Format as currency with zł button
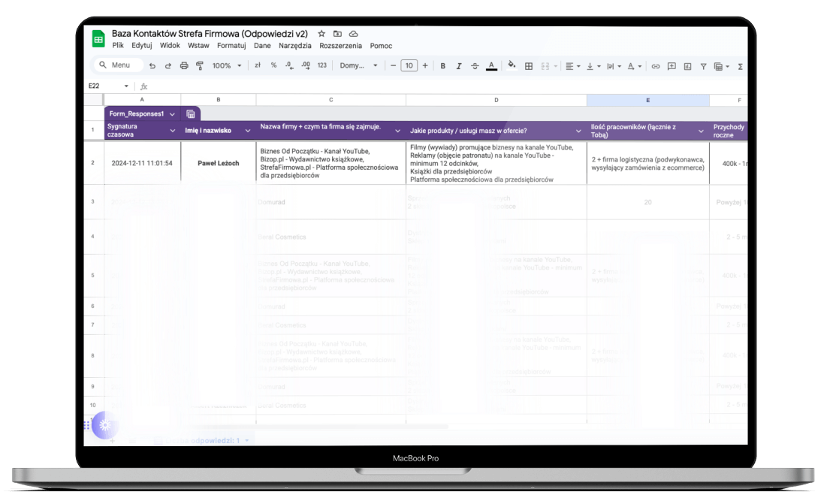Viewport: 827px width, 504px height. 258,65
